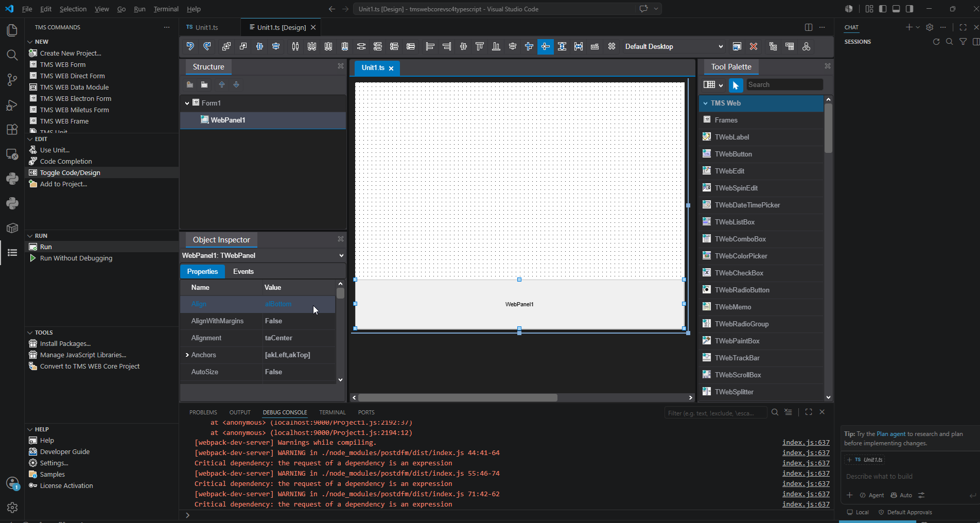
Task: Toggle the Tool Palette pointer selection button
Action: 736,85
